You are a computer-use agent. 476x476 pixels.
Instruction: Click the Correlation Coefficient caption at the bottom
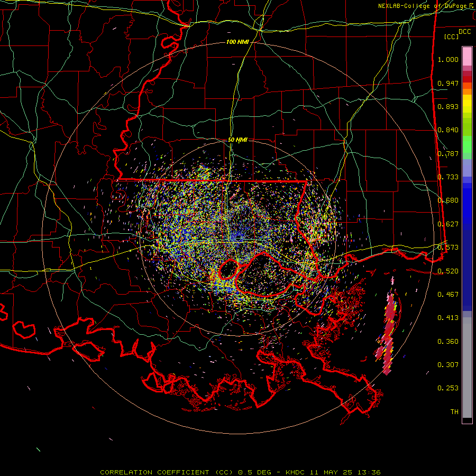(x=240, y=472)
